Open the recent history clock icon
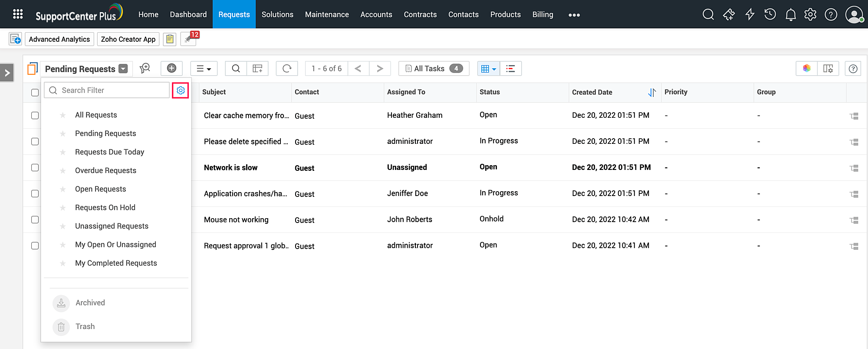 click(x=770, y=15)
